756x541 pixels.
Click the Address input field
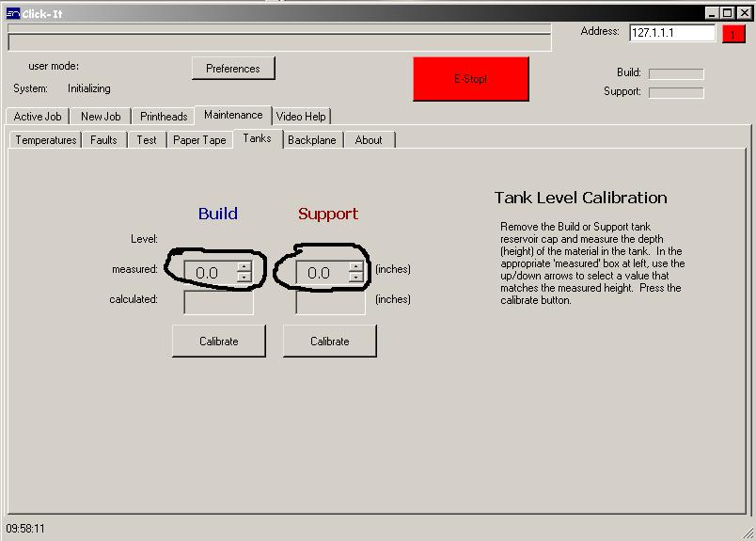pos(671,33)
